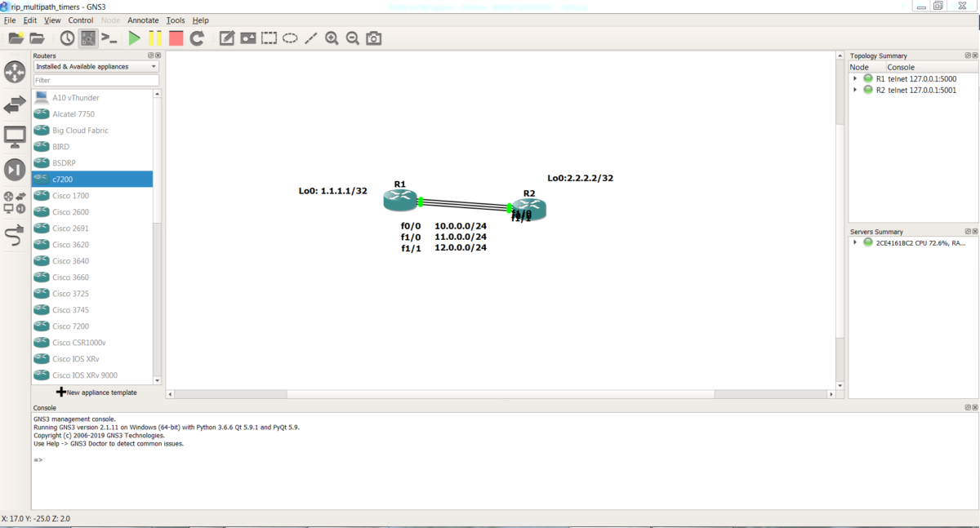Select the Draw rectangle tool

pos(269,38)
